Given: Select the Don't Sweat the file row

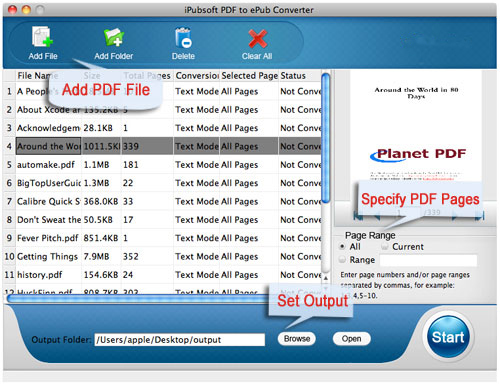Looking at the screenshot, I should [x=162, y=220].
